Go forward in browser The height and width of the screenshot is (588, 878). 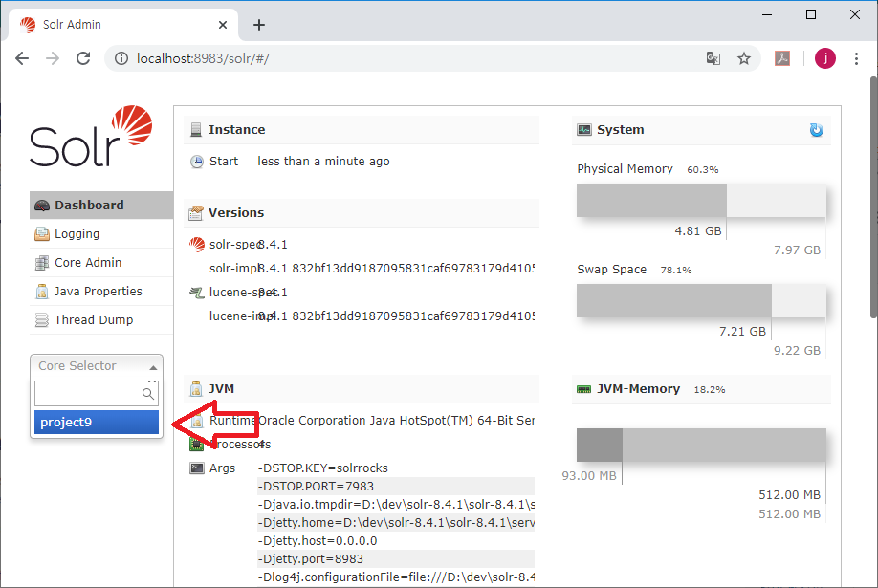point(53,58)
